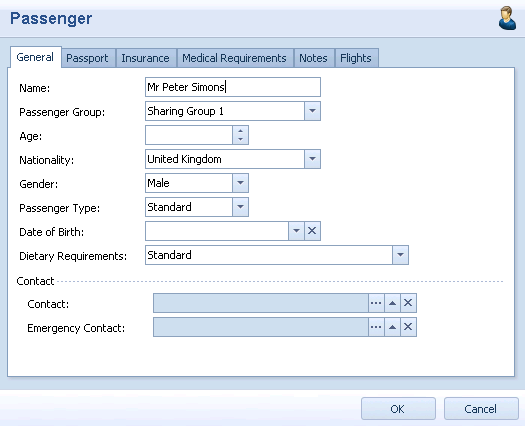Decrease Age with spinner down arrow
525x426 pixels.
coord(240,139)
